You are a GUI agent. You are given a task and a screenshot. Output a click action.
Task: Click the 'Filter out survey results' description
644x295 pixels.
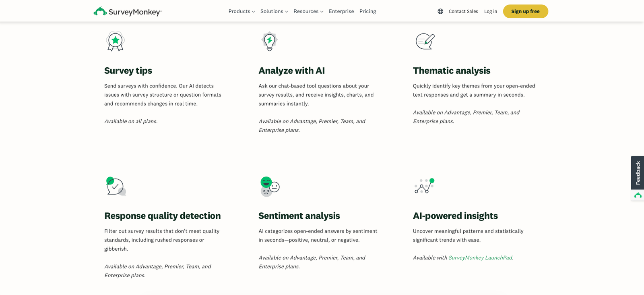[x=162, y=240]
